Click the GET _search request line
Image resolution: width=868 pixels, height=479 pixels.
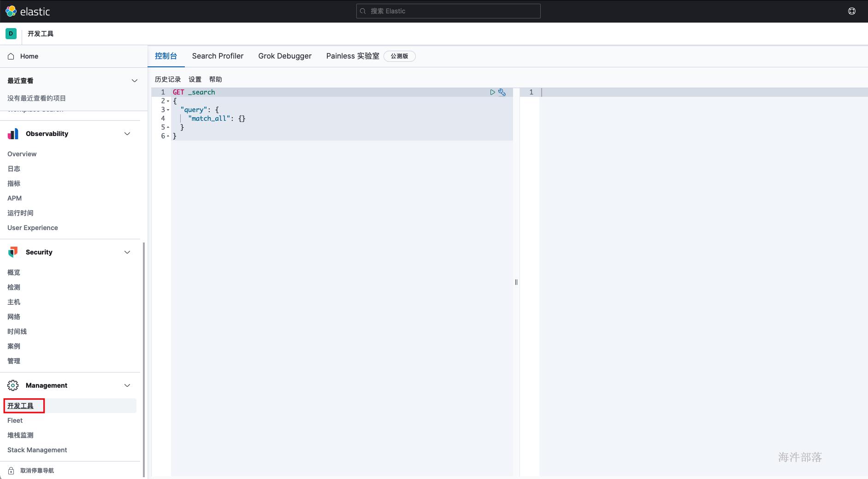click(194, 92)
